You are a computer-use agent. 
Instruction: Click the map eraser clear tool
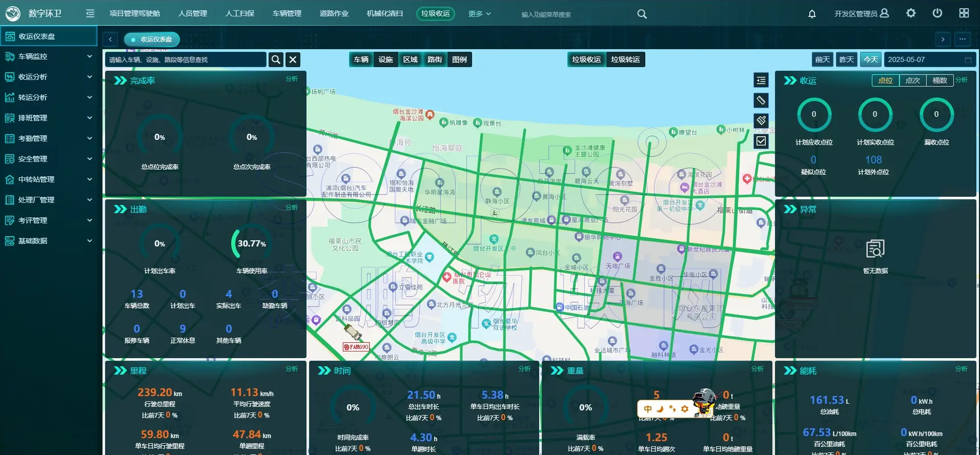[x=761, y=120]
